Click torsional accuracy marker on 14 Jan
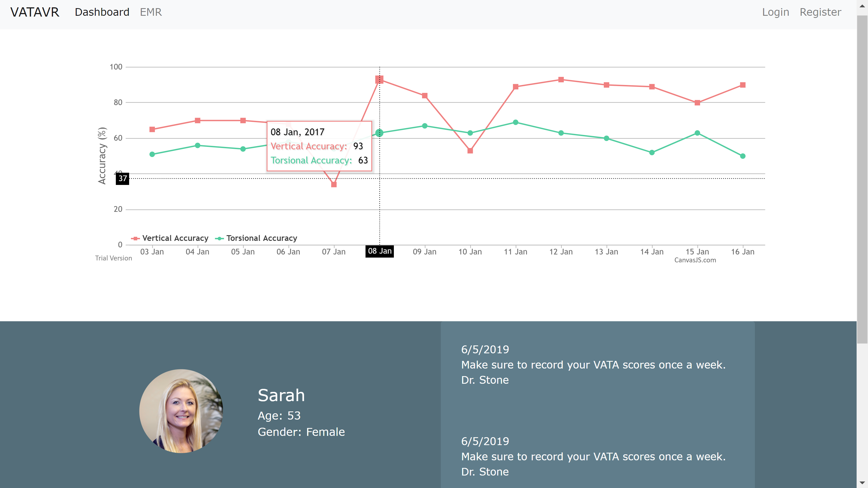The width and height of the screenshot is (868, 488). coord(652,153)
